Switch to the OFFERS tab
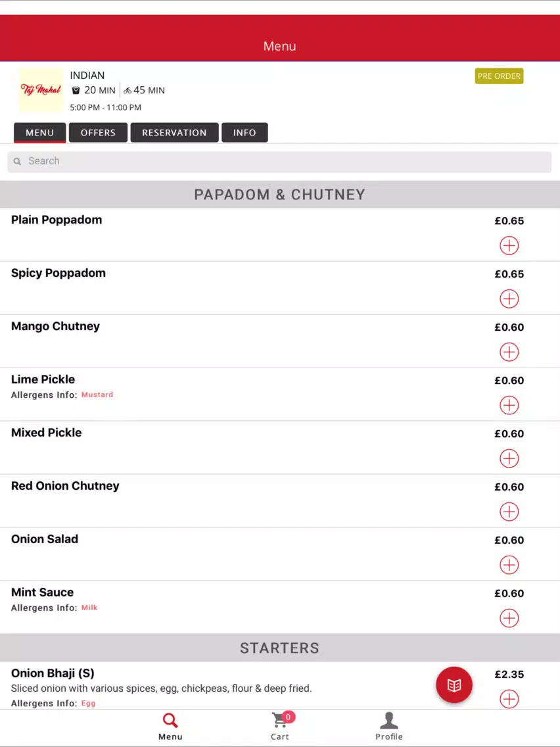Viewport: 560px width, 747px height. click(x=98, y=132)
